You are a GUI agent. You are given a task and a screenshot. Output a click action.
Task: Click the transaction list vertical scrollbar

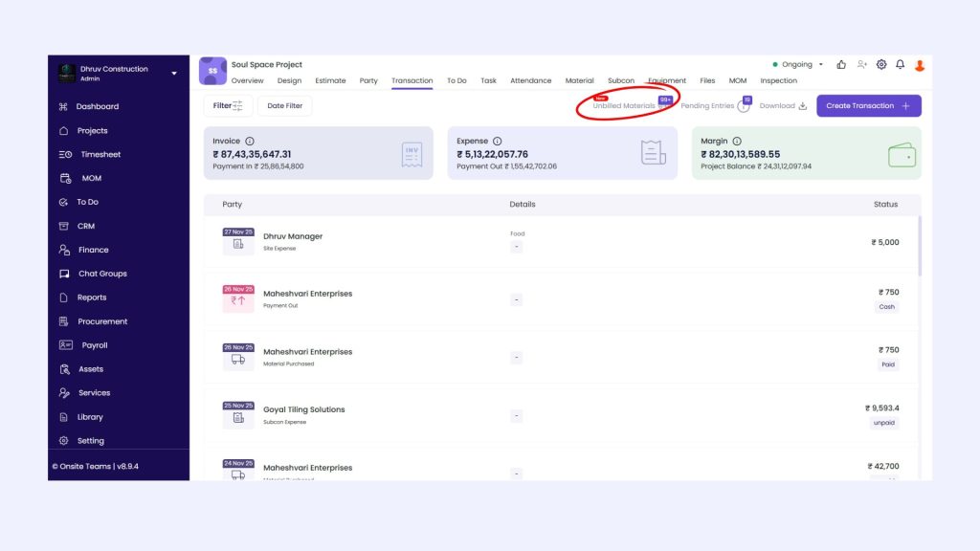(919, 246)
